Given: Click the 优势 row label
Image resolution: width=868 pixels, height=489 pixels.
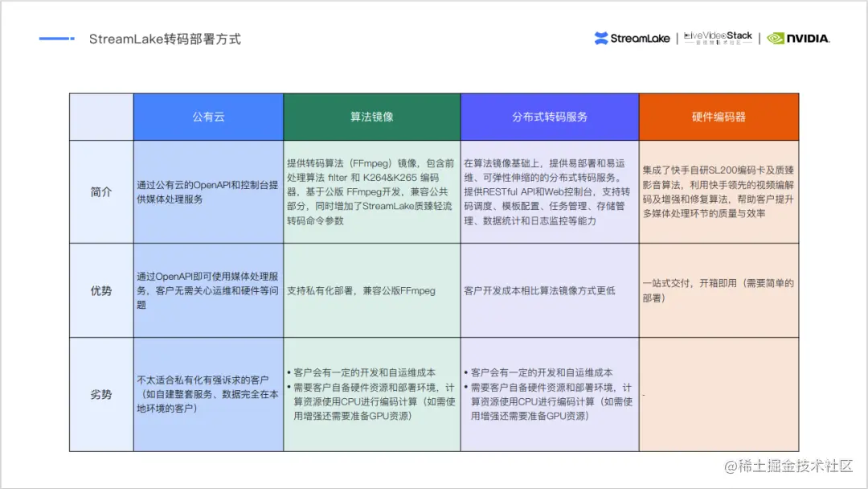Looking at the screenshot, I should (x=100, y=292).
